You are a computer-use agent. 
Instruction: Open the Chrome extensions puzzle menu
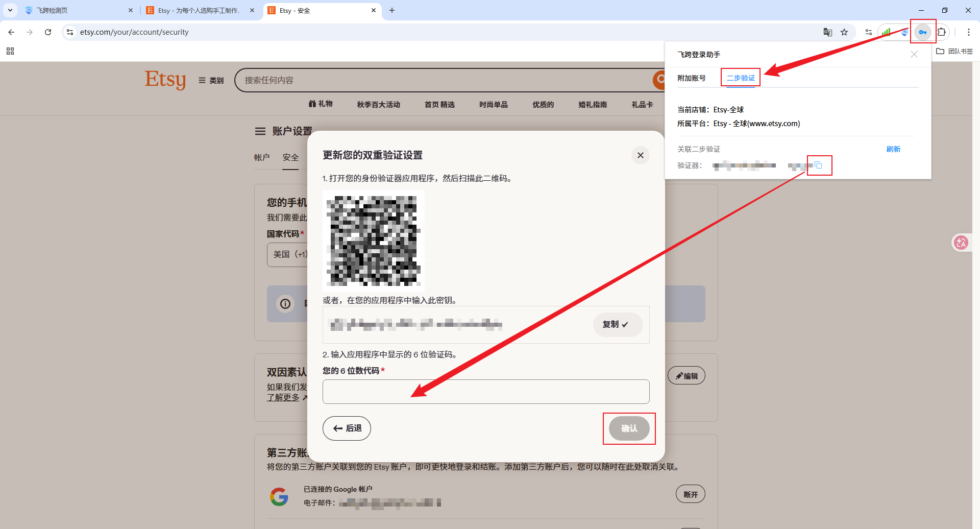pyautogui.click(x=942, y=32)
